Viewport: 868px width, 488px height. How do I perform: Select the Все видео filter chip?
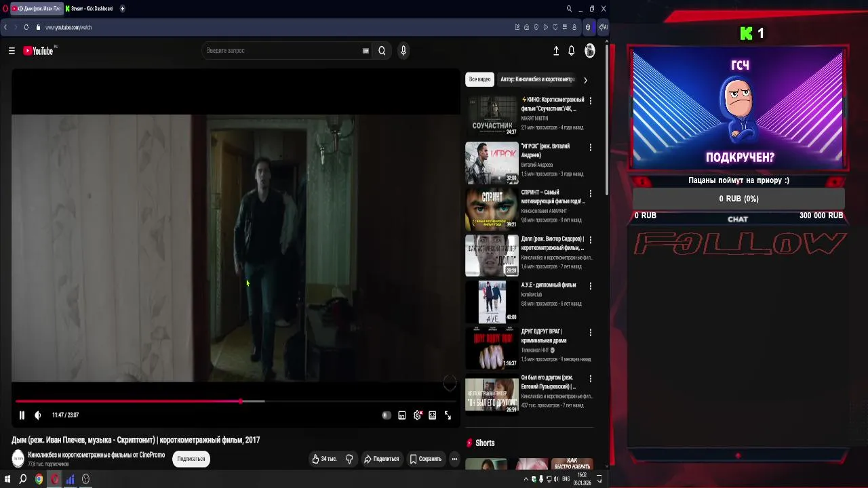[479, 79]
